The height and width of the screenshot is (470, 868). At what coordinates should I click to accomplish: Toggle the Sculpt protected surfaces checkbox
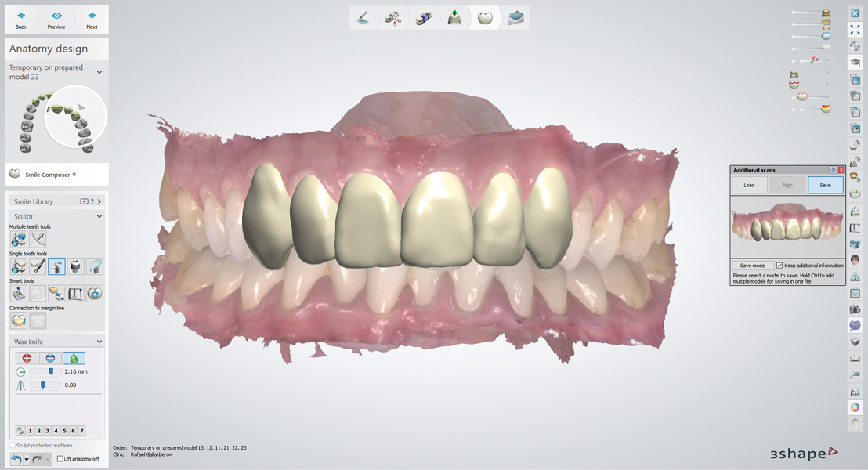[x=13, y=445]
